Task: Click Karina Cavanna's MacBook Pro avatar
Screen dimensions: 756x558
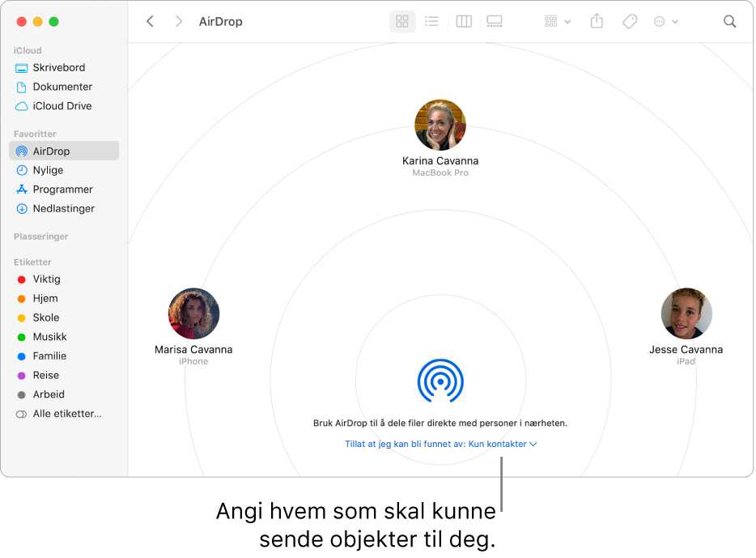Action: coord(440,125)
